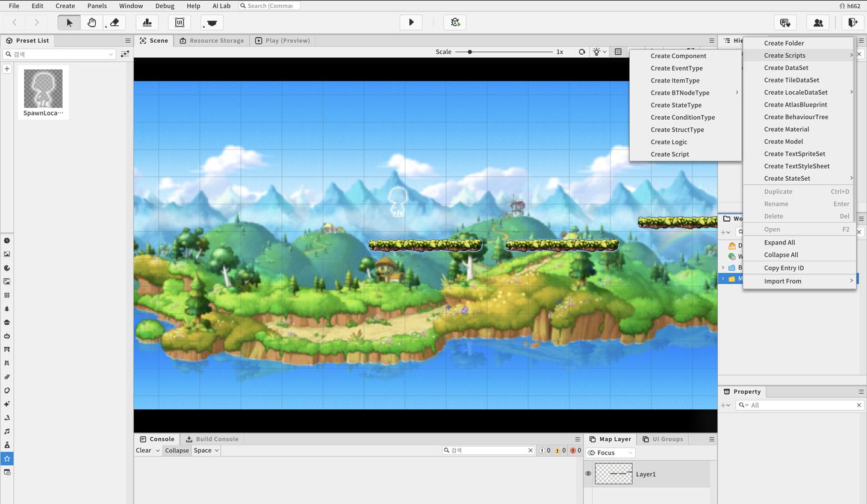Toggle Layer1 visibility eye icon

tap(588, 474)
